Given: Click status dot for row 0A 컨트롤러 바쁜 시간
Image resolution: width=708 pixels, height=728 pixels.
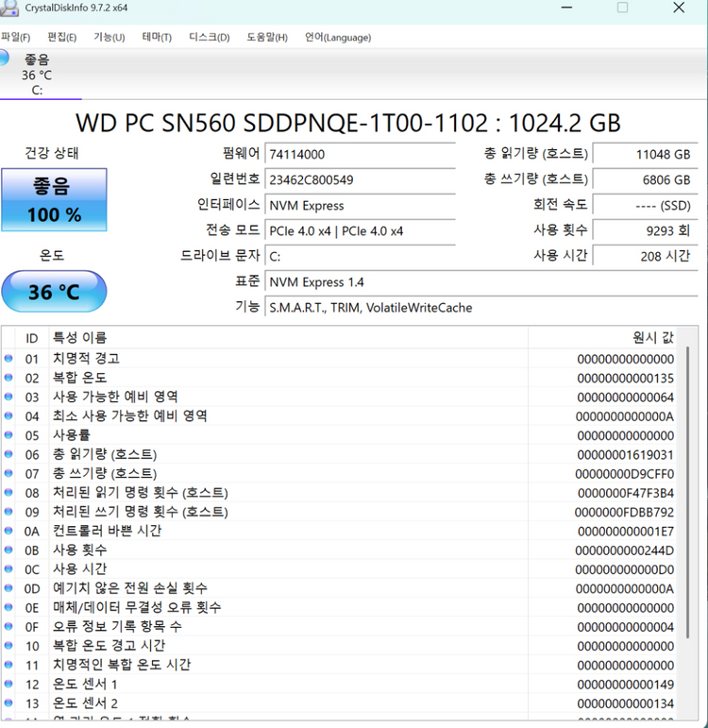Looking at the screenshot, I should pyautogui.click(x=8, y=531).
